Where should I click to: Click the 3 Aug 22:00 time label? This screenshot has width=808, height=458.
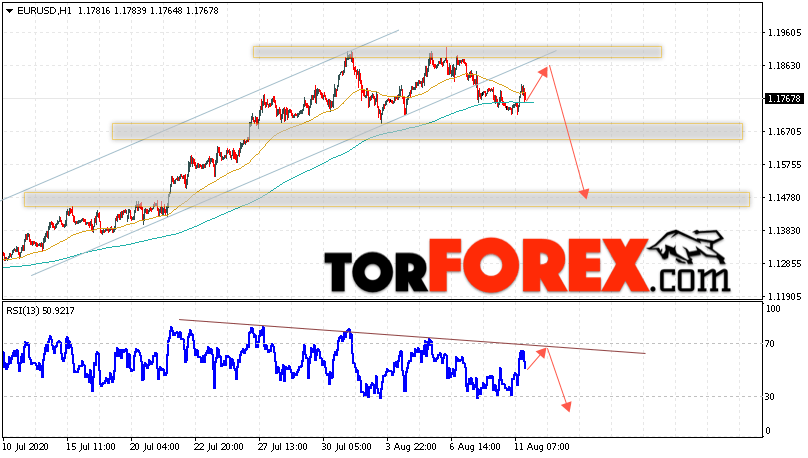[x=411, y=447]
